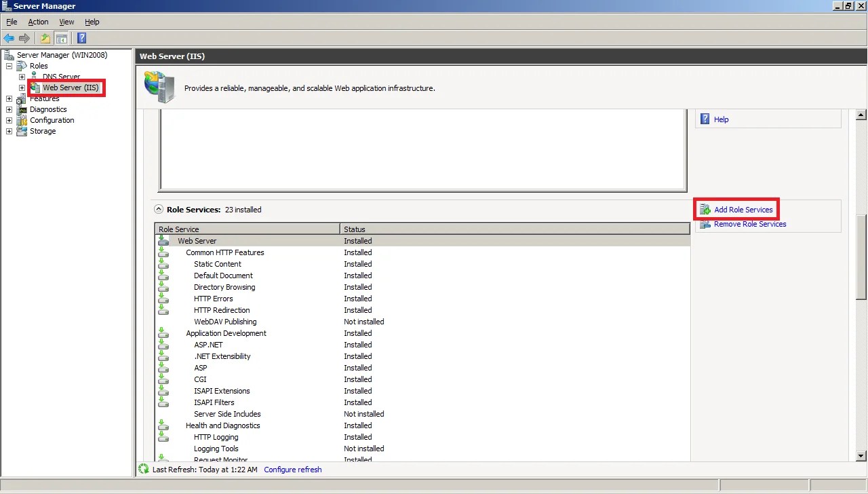Click the Up One Level toolbar icon
The image size is (868, 494).
tap(45, 38)
